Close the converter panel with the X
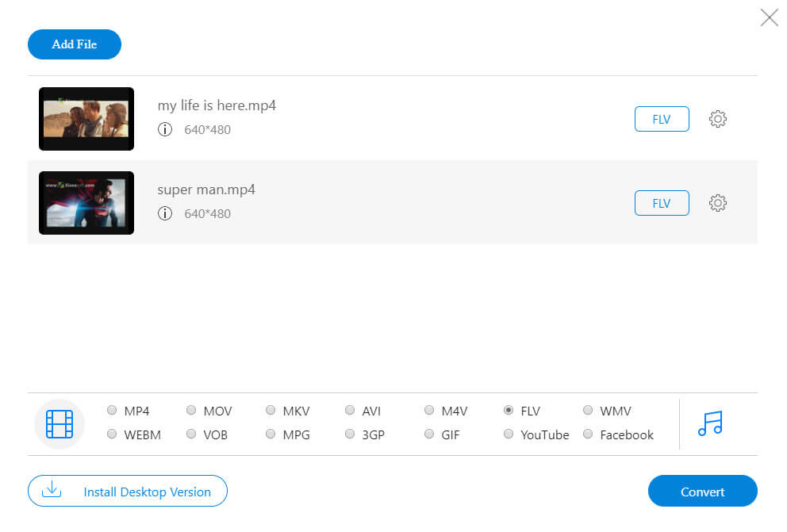 coord(769,17)
